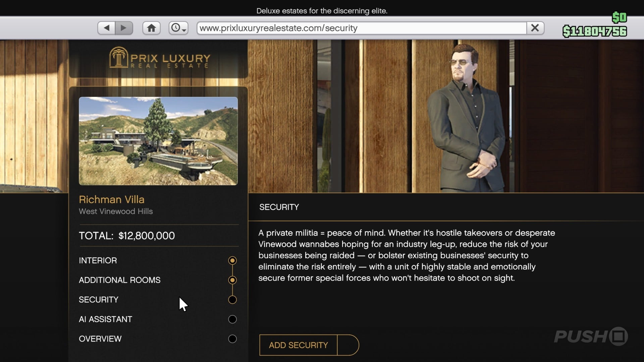Select the Security step circle
This screenshot has height=362, width=644.
(232, 300)
